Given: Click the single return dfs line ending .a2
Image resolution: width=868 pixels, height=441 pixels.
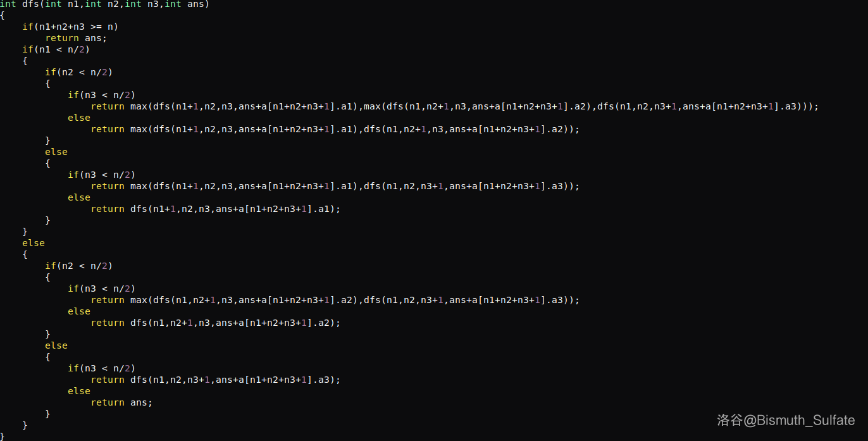Looking at the screenshot, I should point(216,323).
